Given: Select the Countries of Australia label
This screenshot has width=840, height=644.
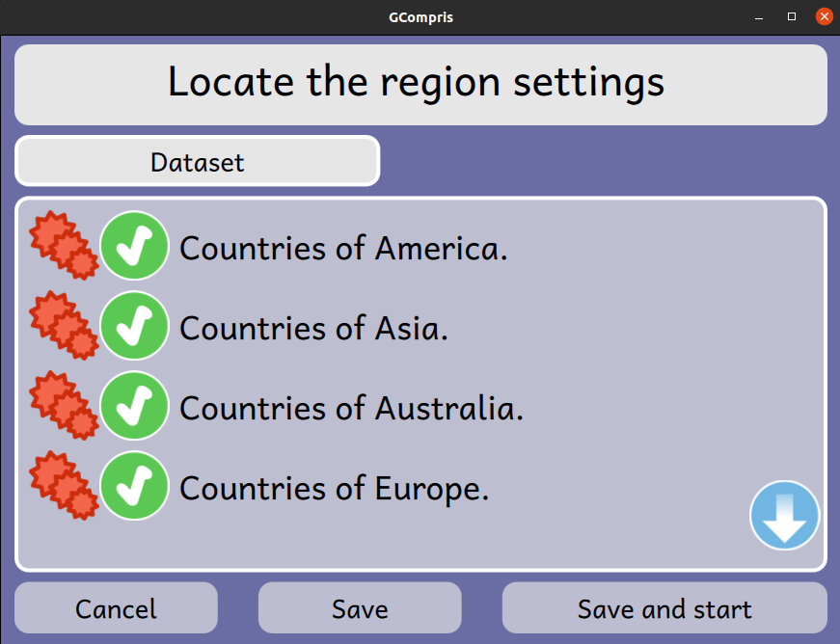Looking at the screenshot, I should pos(351,408).
